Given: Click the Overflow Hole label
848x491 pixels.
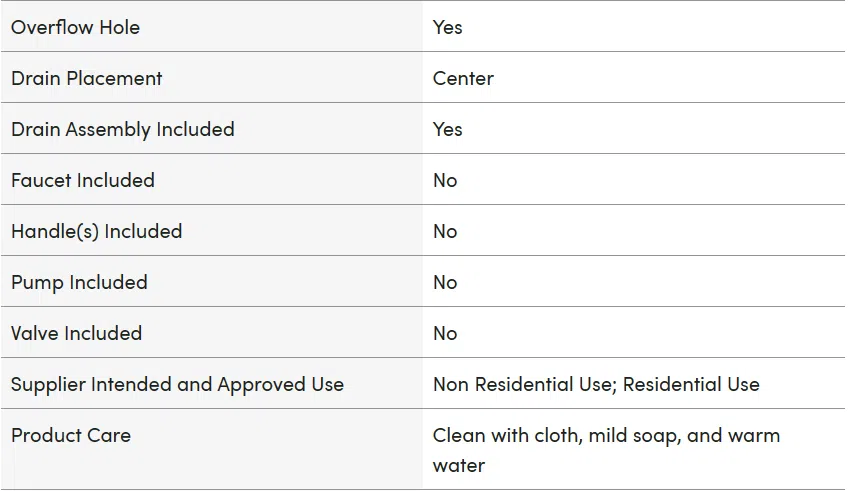Looking at the screenshot, I should [x=75, y=27].
